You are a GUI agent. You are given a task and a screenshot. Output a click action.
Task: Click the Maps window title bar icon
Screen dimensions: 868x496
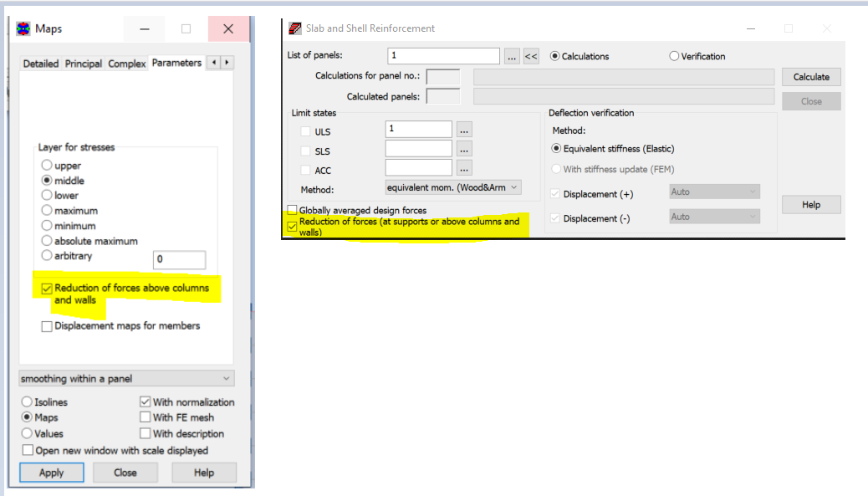point(23,28)
